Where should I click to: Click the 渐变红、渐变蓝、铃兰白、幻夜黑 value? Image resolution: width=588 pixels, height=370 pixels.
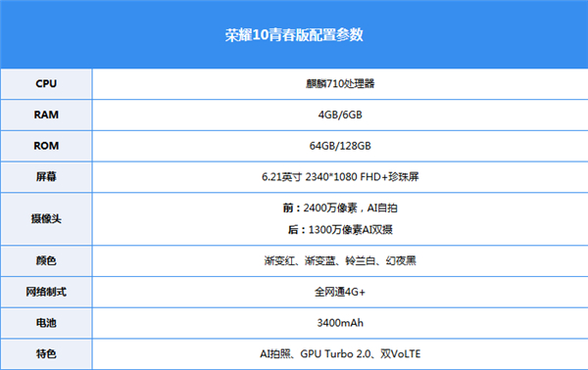coord(340,260)
